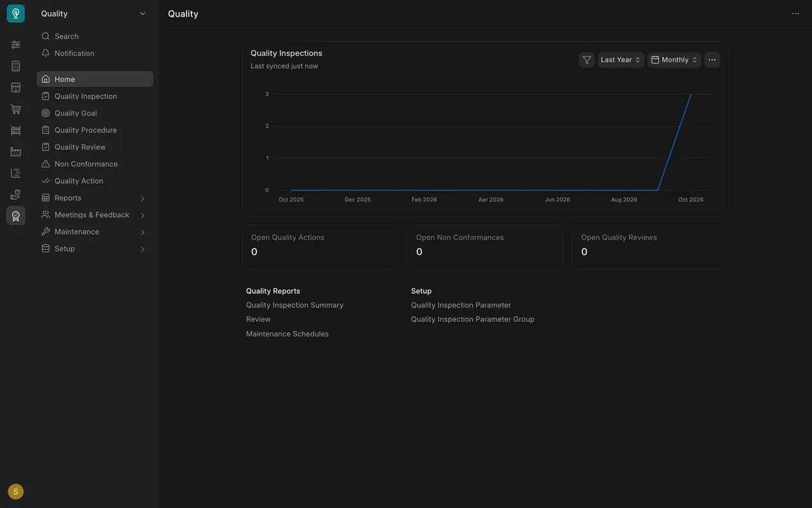Image resolution: width=812 pixels, height=508 pixels.
Task: Click the Open Quality Reviews card
Action: pos(650,246)
